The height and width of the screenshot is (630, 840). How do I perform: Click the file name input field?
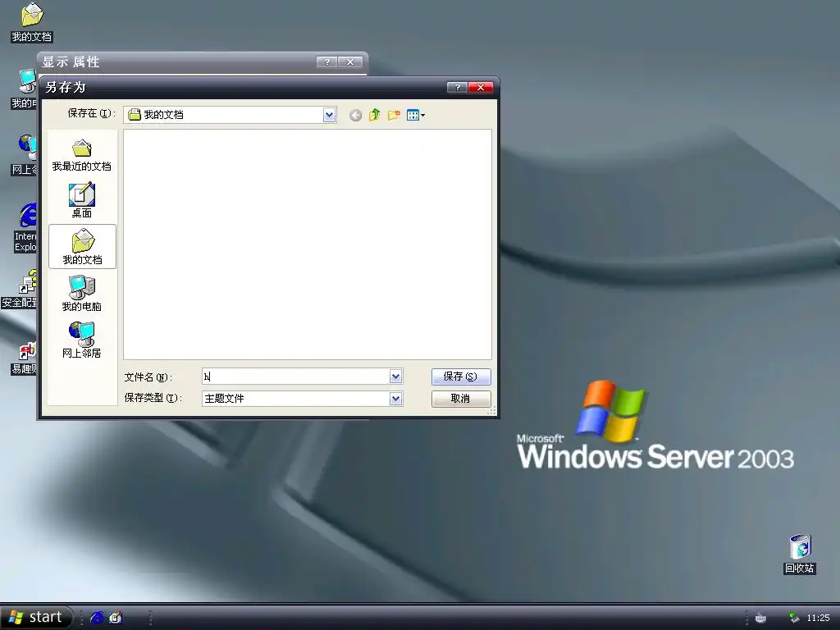click(x=295, y=377)
